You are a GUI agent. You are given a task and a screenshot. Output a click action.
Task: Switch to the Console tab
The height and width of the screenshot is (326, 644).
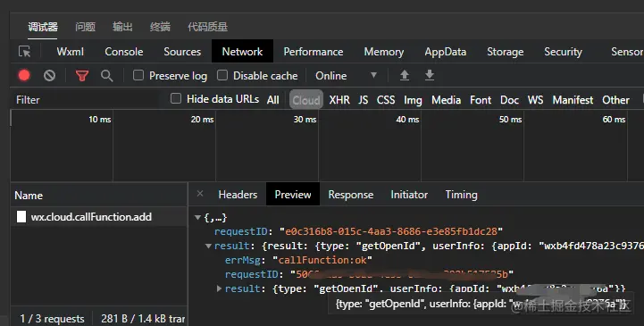point(124,52)
